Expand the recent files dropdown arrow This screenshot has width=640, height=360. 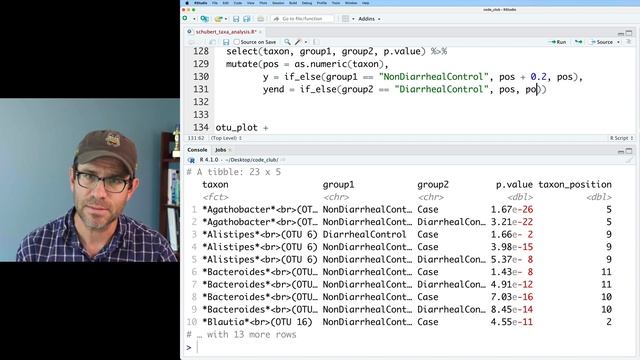(225, 19)
